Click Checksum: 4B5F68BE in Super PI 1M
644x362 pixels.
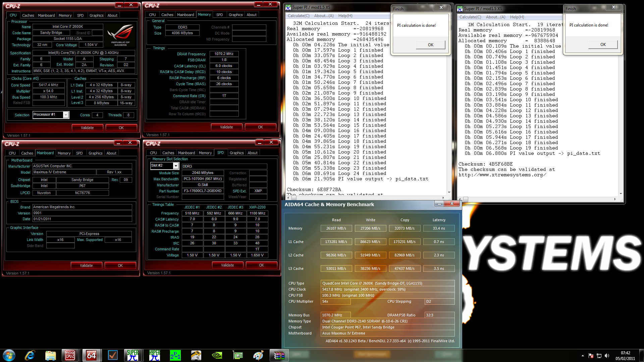485,164
